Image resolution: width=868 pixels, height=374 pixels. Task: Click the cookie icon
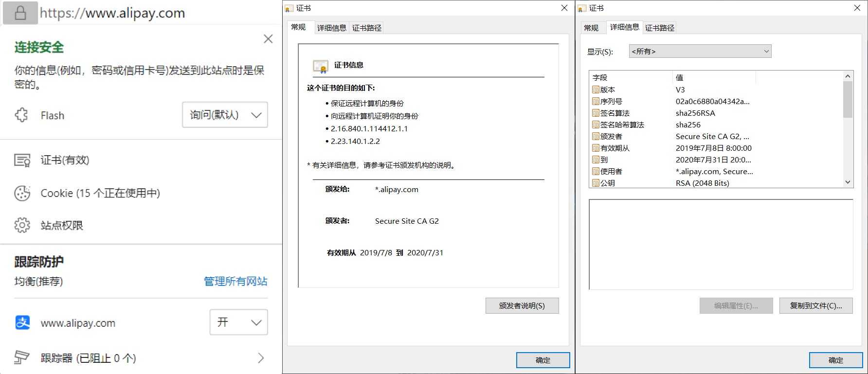pyautogui.click(x=22, y=193)
